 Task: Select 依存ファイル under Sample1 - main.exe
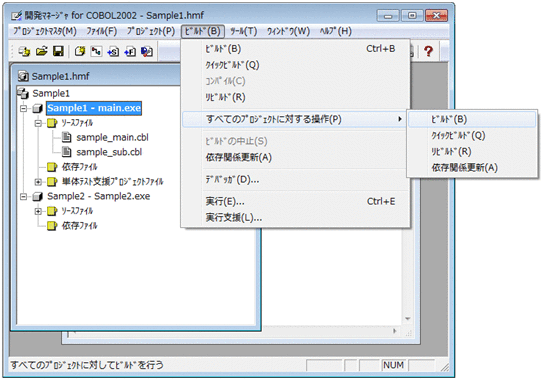coord(80,167)
